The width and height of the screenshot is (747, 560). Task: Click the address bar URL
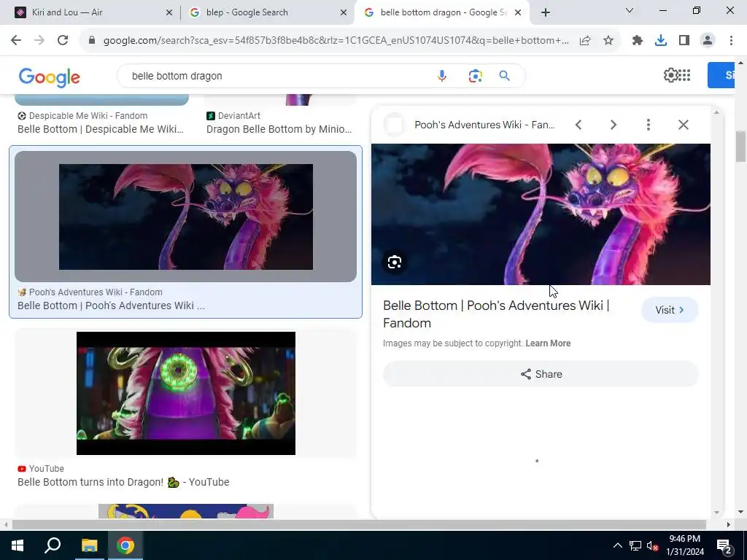(336, 41)
